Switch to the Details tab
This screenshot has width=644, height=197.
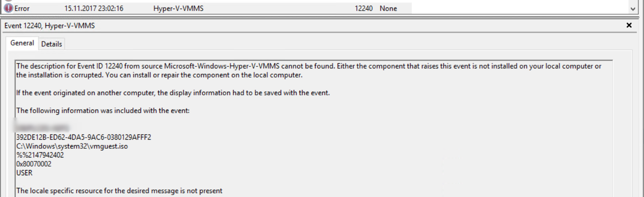51,44
